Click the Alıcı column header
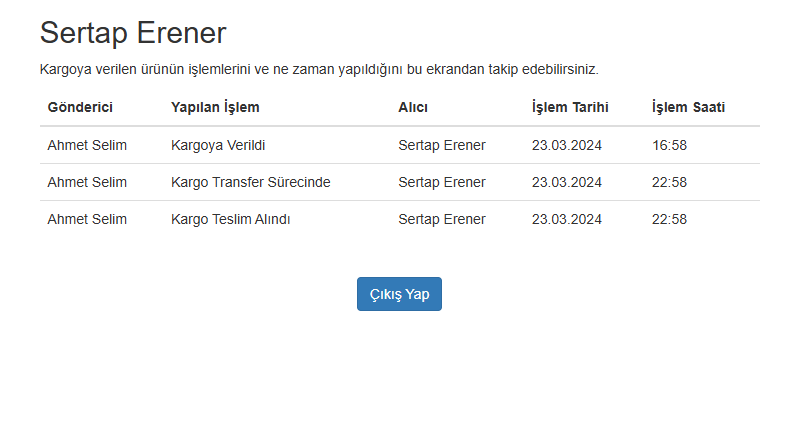 click(413, 107)
